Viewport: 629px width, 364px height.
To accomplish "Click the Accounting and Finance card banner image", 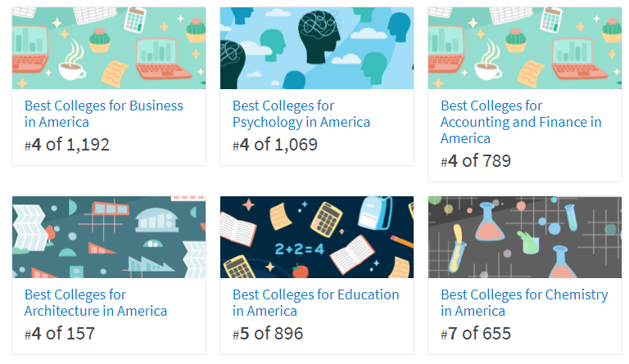I will click(x=525, y=48).
